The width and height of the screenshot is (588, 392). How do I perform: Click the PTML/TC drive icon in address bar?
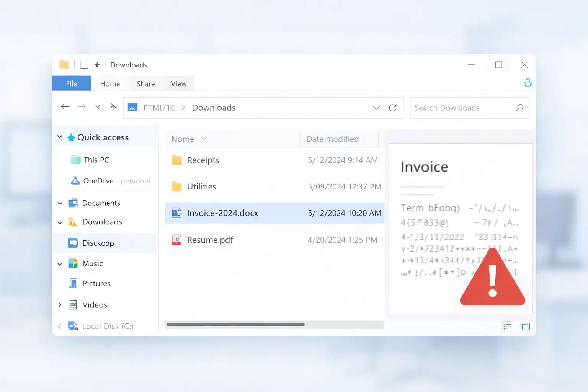(132, 108)
